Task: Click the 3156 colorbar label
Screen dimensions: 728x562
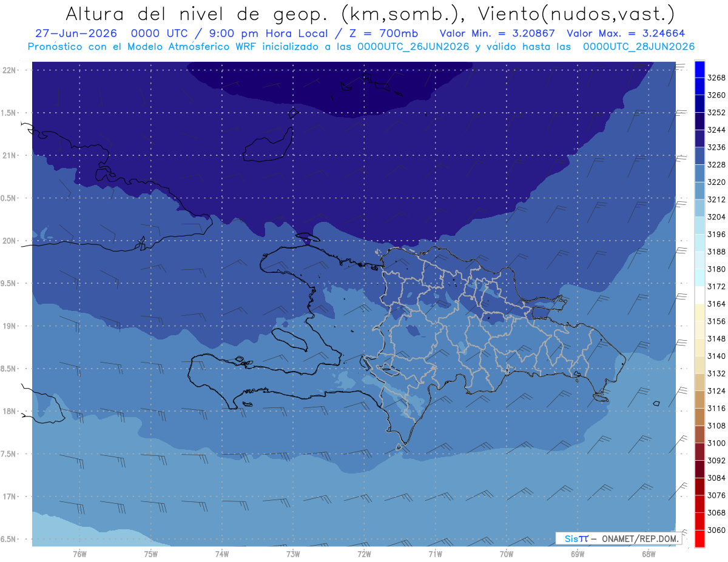Action: click(716, 321)
